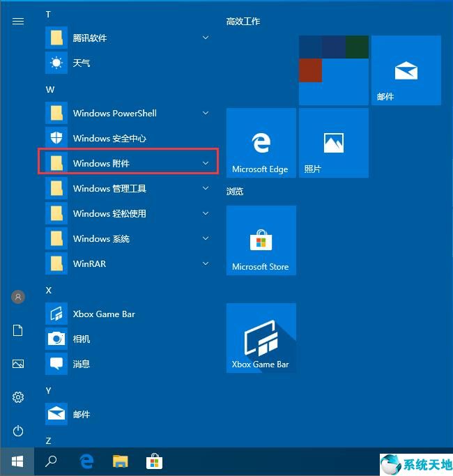Click the 浏览 tile group title

point(235,191)
